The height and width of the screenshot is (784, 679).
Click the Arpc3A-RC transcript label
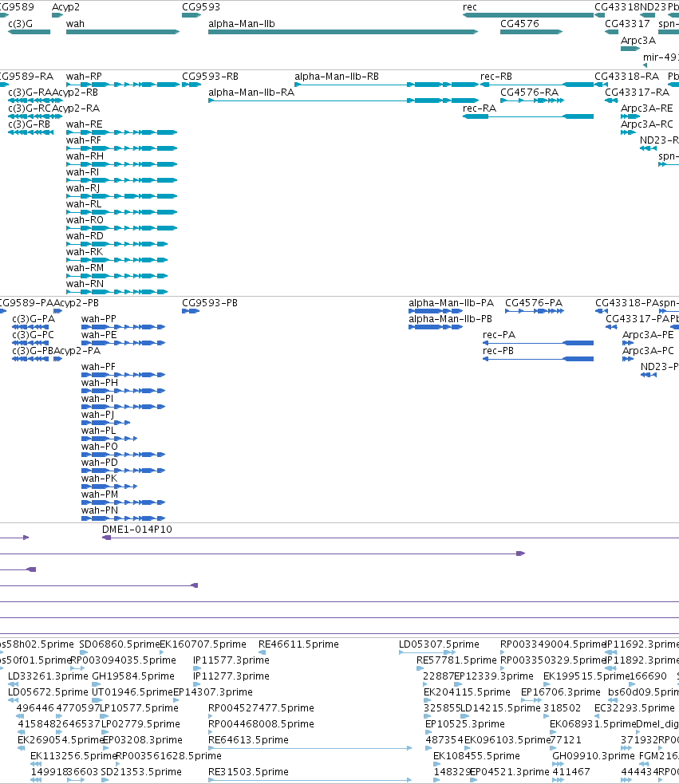click(x=647, y=124)
